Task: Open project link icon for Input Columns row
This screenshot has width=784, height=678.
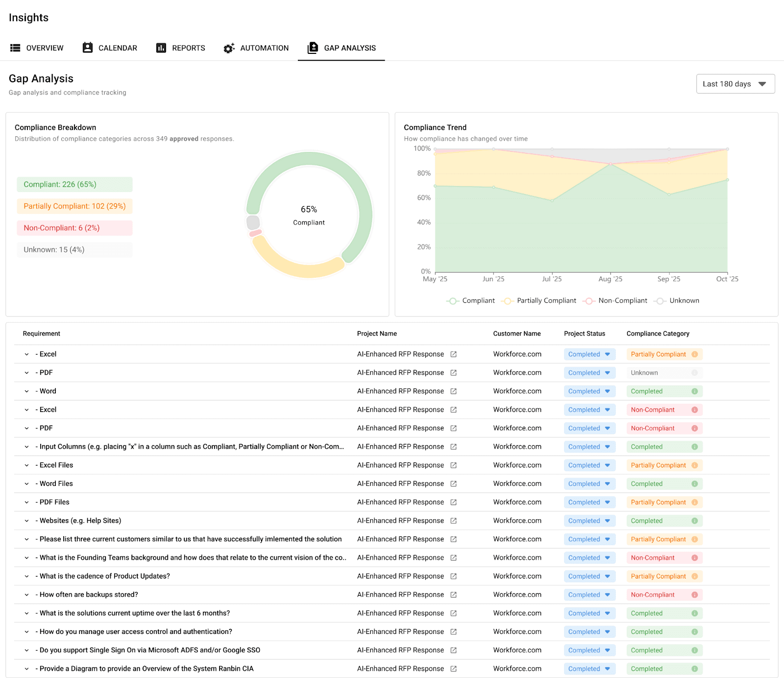Action: click(454, 447)
